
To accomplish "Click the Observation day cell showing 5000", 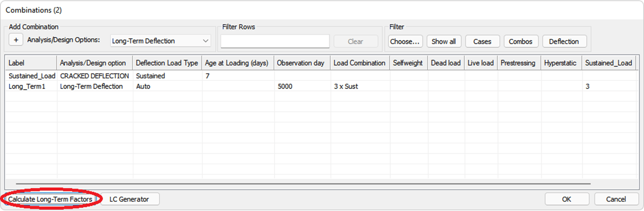I will tap(285, 86).
